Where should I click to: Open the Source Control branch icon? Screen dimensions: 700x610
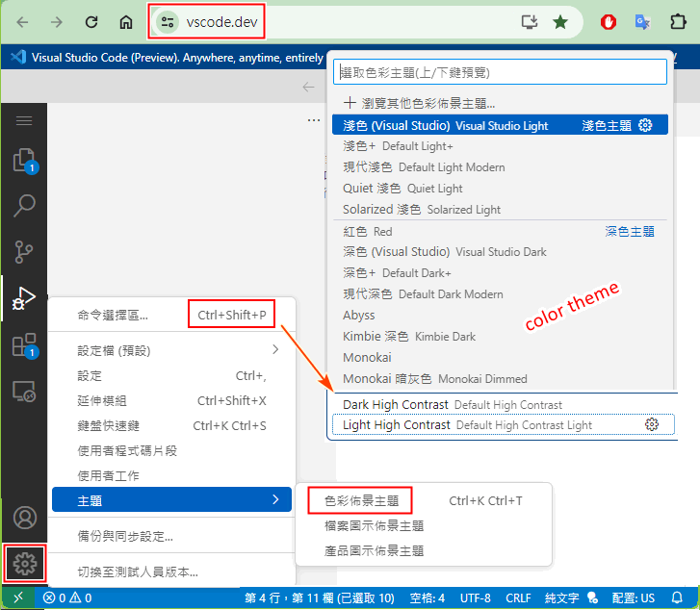click(24, 252)
